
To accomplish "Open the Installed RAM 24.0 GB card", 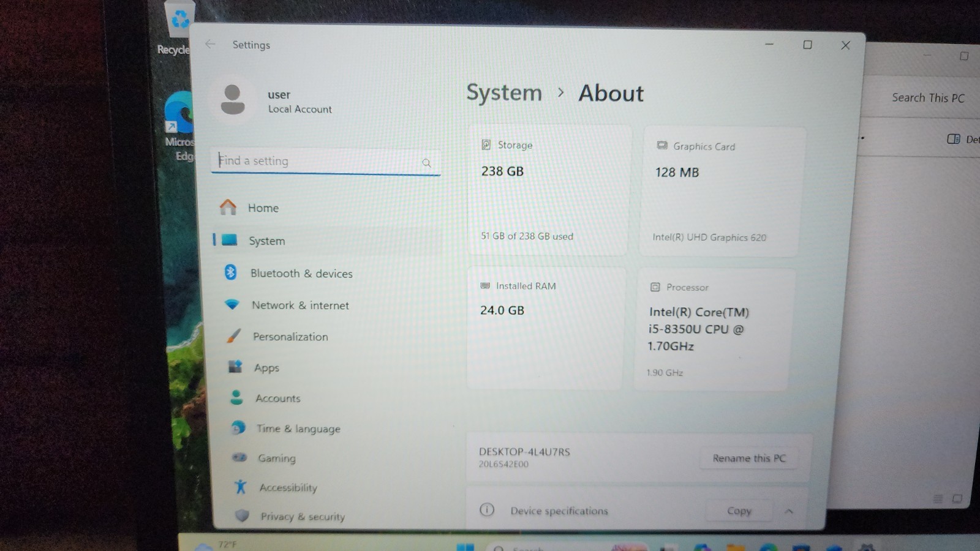I will 546,328.
